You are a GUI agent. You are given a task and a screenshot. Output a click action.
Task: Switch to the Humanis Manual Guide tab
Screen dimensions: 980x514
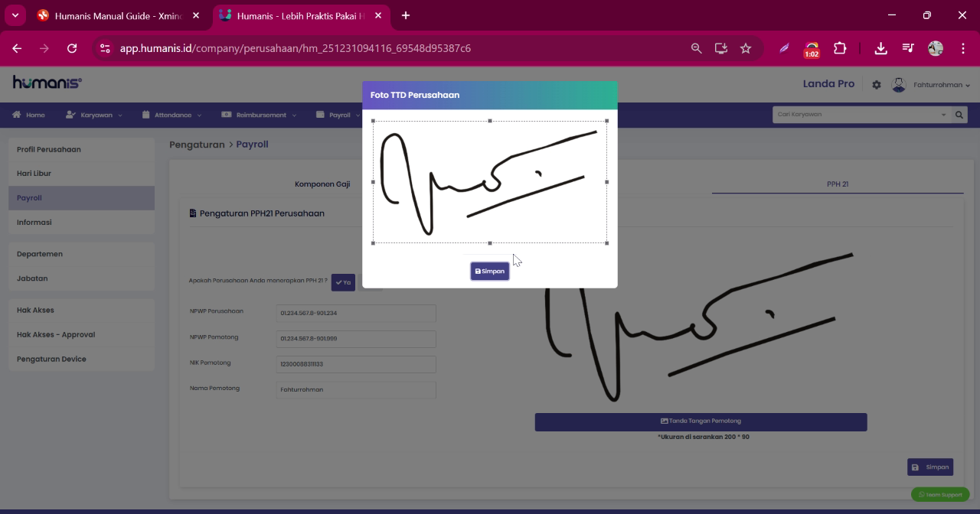pyautogui.click(x=111, y=15)
